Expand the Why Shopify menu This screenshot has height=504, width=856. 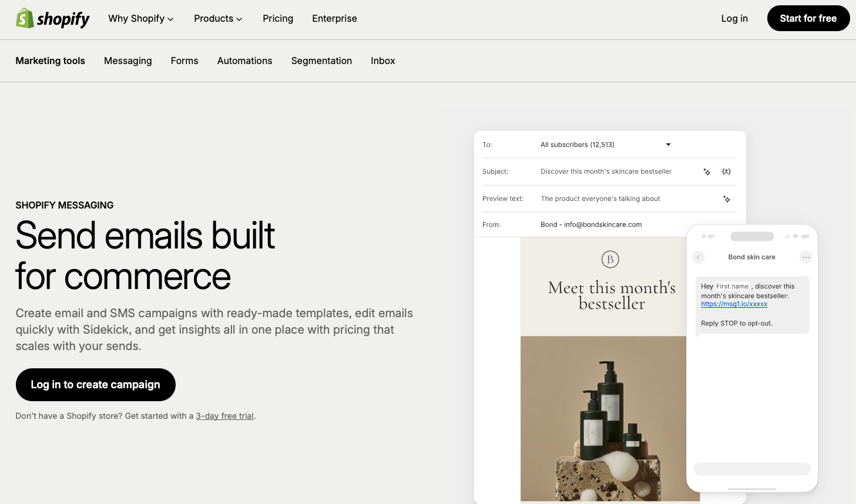(x=141, y=19)
